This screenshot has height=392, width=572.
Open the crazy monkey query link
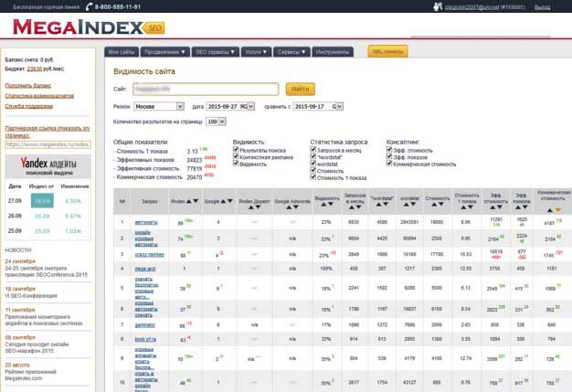point(150,255)
